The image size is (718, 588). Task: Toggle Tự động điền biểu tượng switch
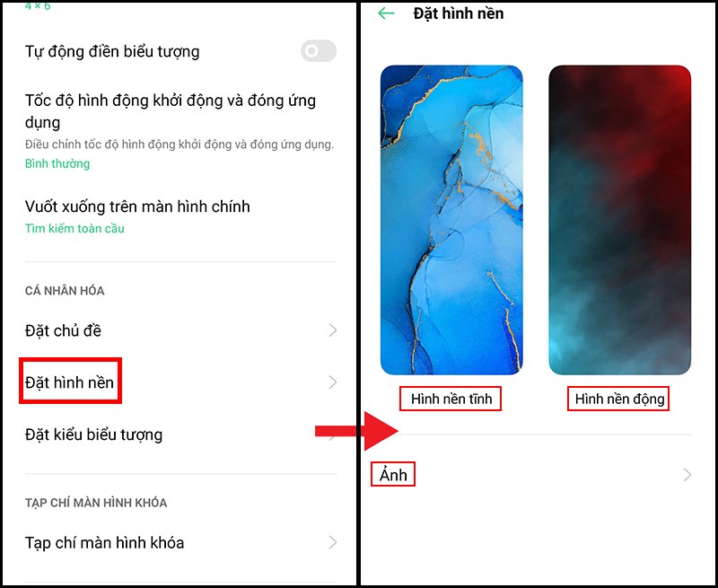[x=319, y=51]
